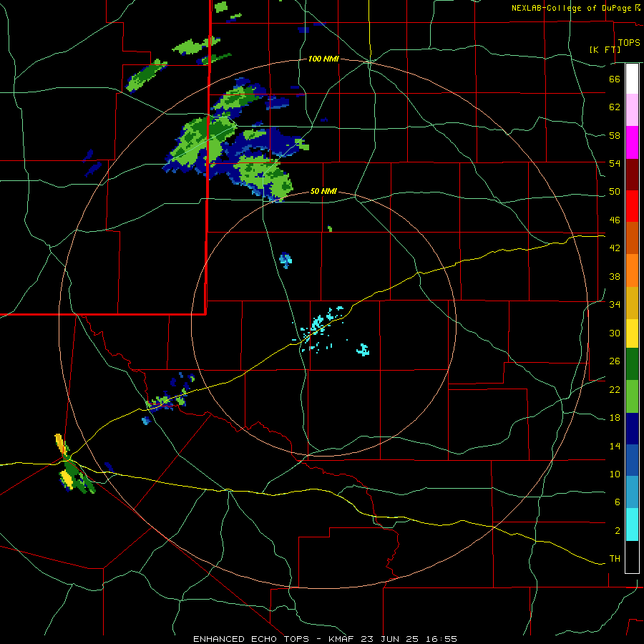Click the legend value 38
Viewport: 644px width, 644px height.
615,276
